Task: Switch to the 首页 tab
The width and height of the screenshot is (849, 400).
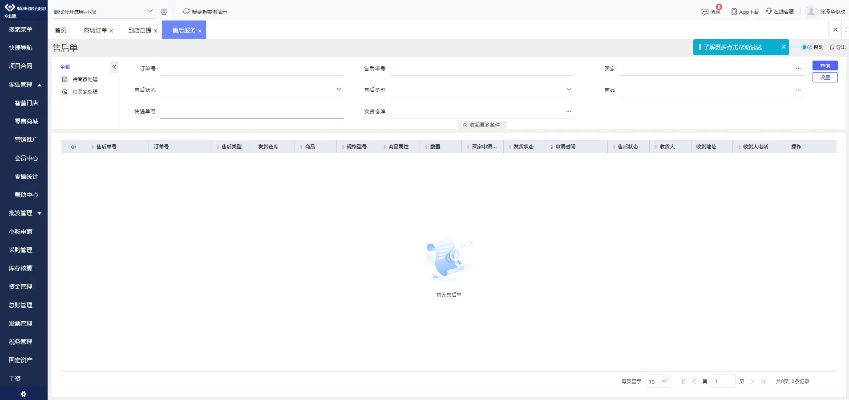Action: [61, 31]
